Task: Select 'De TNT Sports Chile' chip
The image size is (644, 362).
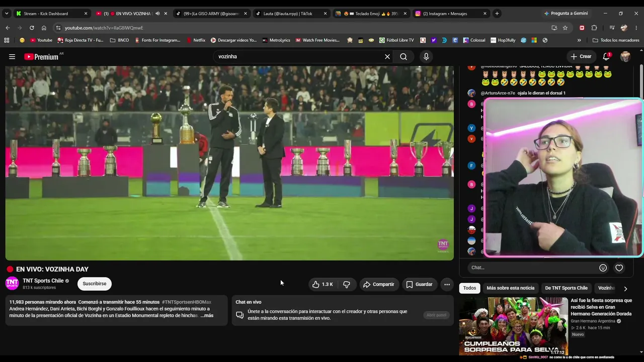Action: pyautogui.click(x=566, y=288)
